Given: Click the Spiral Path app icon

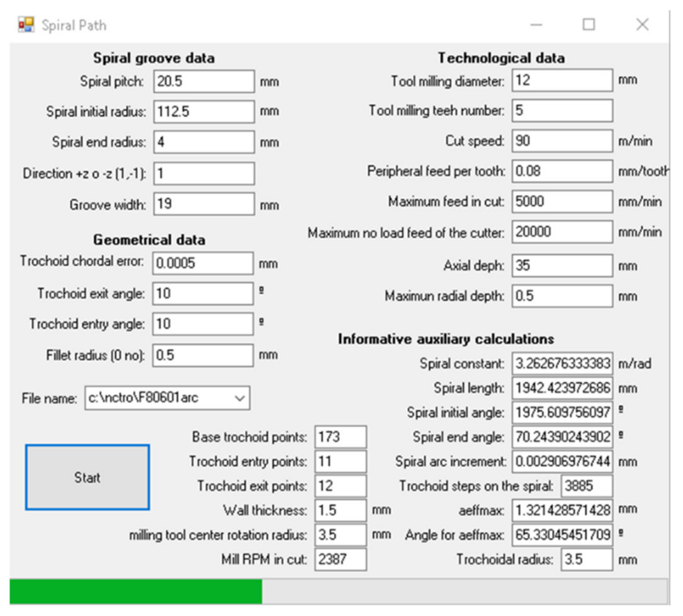Looking at the screenshot, I should pyautogui.click(x=26, y=25).
